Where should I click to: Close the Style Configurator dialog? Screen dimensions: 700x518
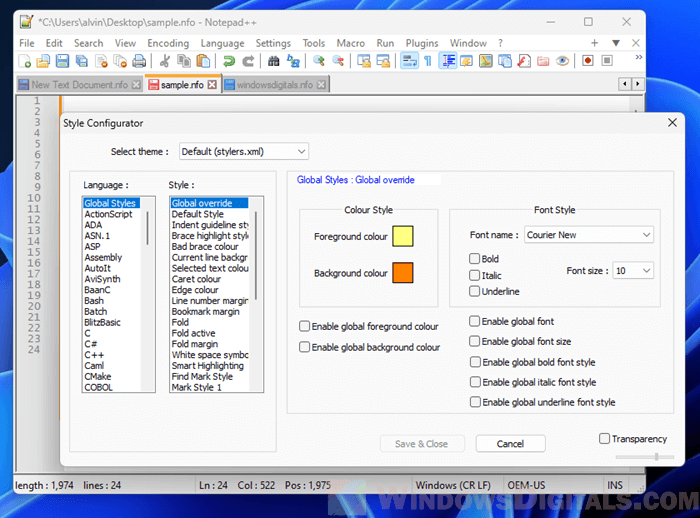(x=672, y=123)
